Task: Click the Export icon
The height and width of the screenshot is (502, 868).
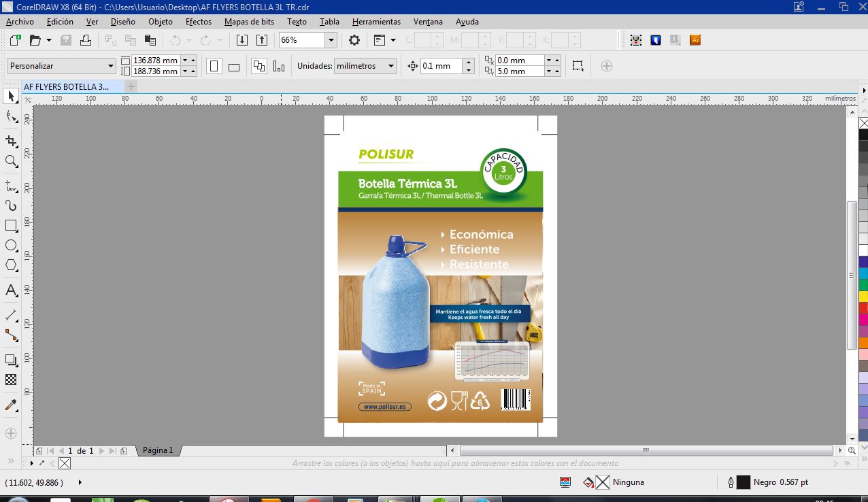Action: 262,40
